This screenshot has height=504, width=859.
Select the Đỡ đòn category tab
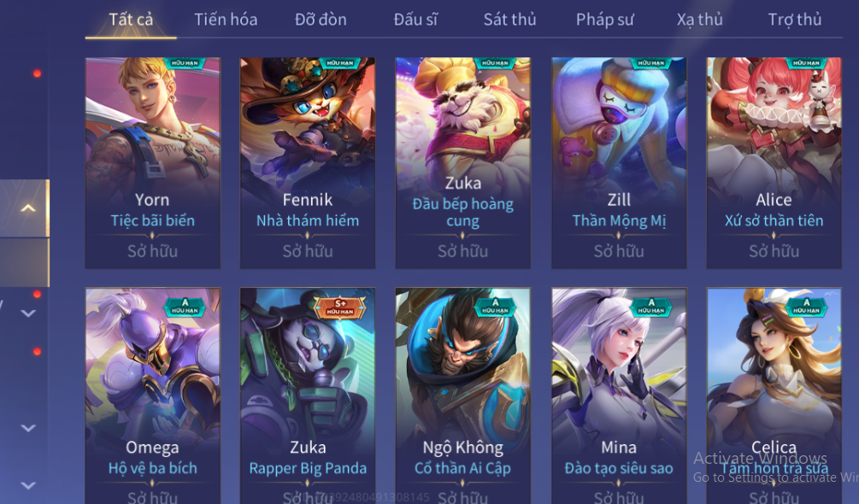(x=321, y=20)
